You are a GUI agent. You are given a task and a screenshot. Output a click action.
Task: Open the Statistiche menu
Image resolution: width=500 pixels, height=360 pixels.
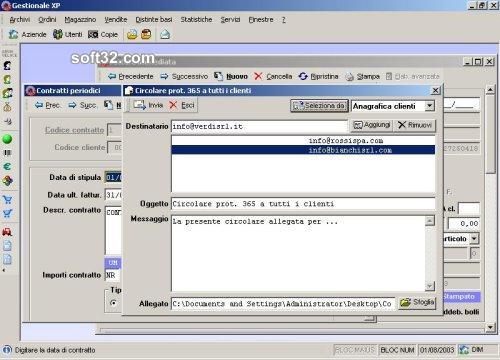point(196,20)
